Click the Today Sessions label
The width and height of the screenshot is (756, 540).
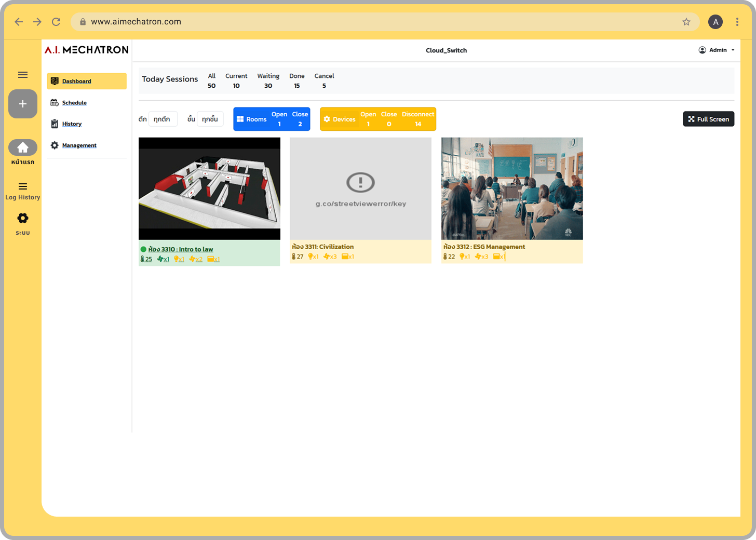170,79
